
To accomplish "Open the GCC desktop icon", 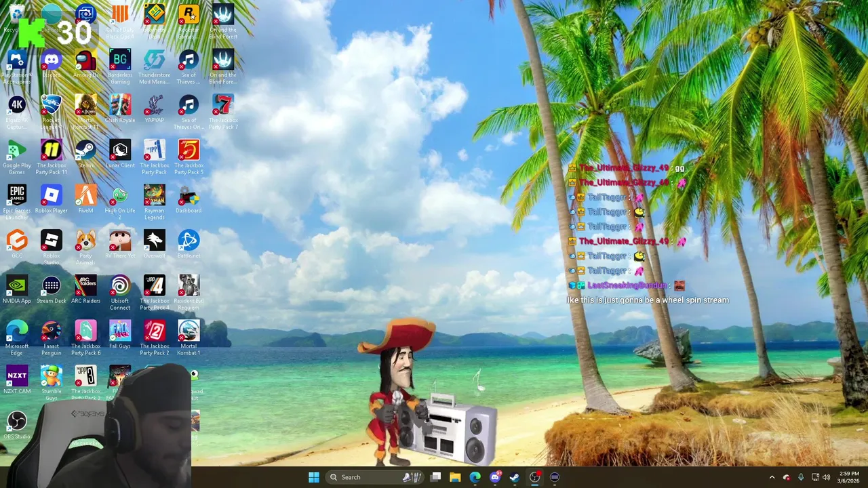I will (x=17, y=244).
